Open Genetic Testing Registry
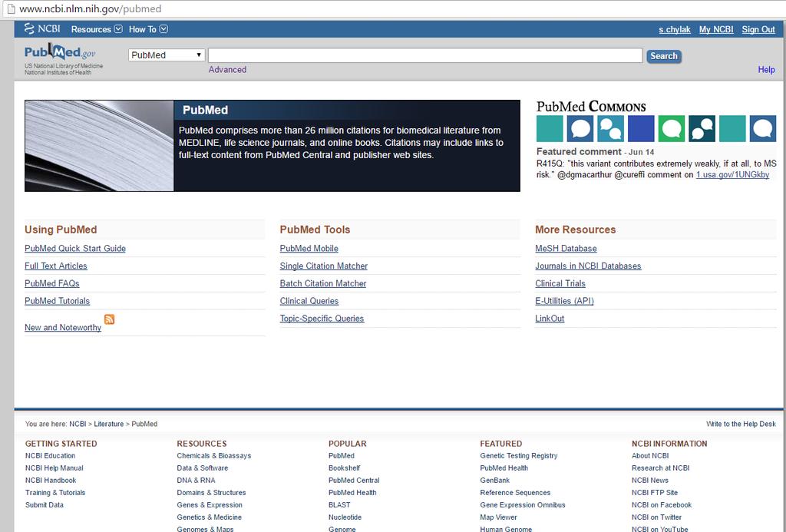Viewport: 786px width, 532px height. click(519, 456)
